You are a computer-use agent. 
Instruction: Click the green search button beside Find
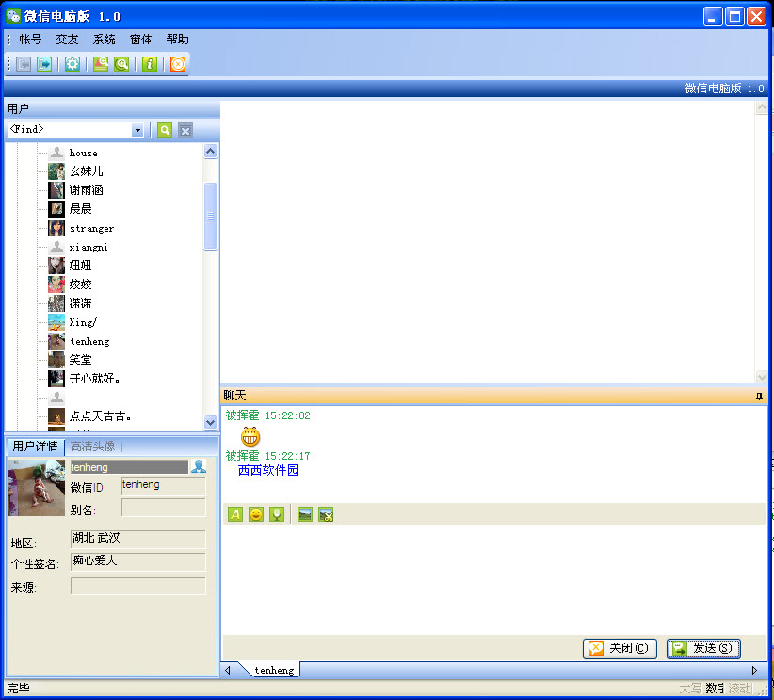tap(165, 130)
